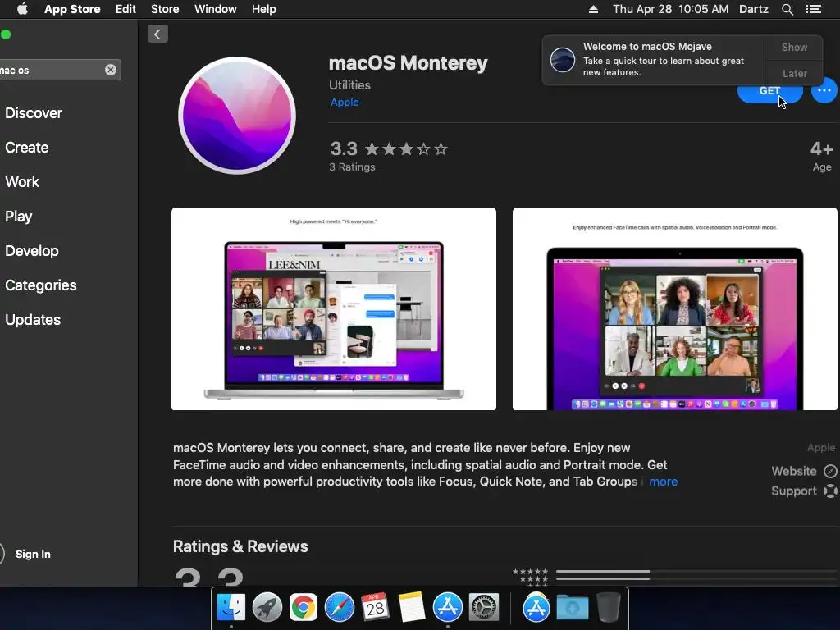Click the 3 Ratings text

[352, 167]
